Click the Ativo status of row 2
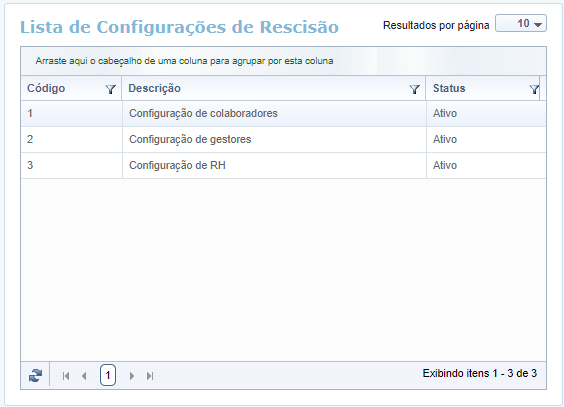This screenshot has width=564, height=407. coord(445,140)
